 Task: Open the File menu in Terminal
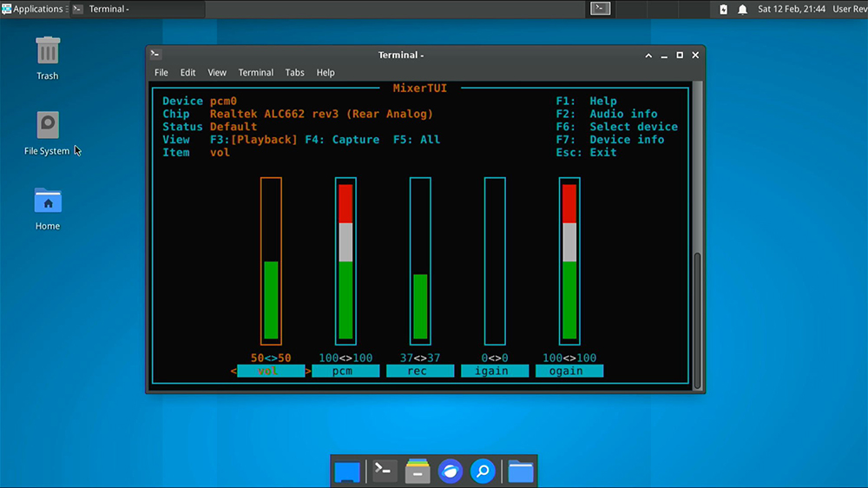click(161, 73)
